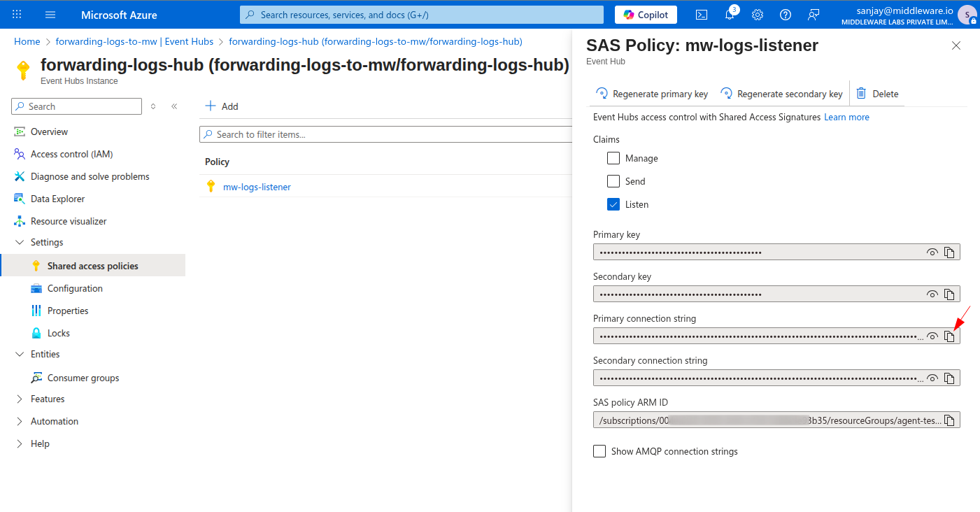980x512 pixels.
Task: Enable the Manage claim checkbox
Action: (613, 158)
